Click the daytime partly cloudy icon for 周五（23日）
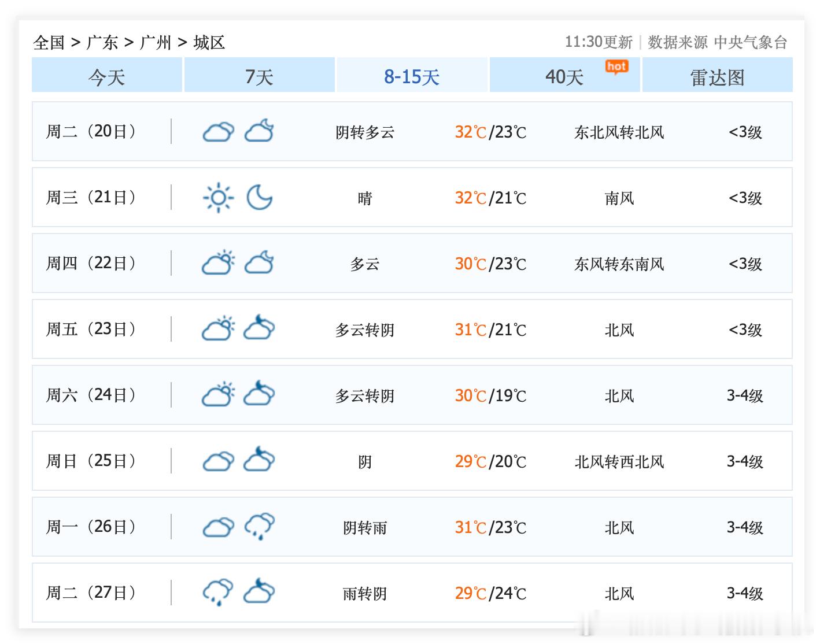 (x=218, y=328)
